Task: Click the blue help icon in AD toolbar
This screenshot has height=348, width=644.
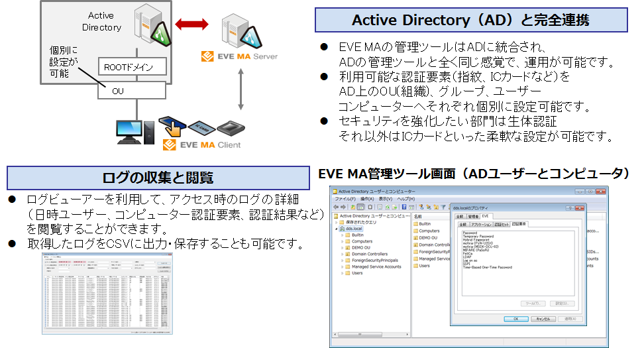Action: click(404, 207)
